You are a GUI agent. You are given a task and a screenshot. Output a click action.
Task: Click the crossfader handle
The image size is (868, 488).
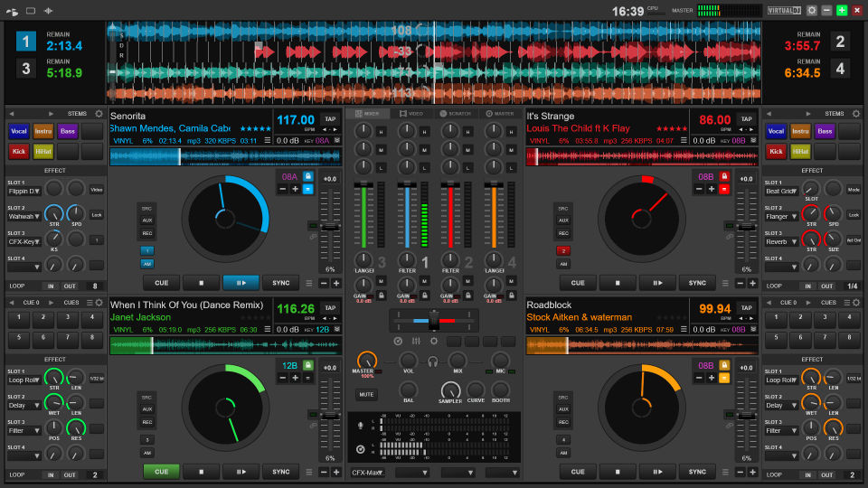click(x=434, y=319)
